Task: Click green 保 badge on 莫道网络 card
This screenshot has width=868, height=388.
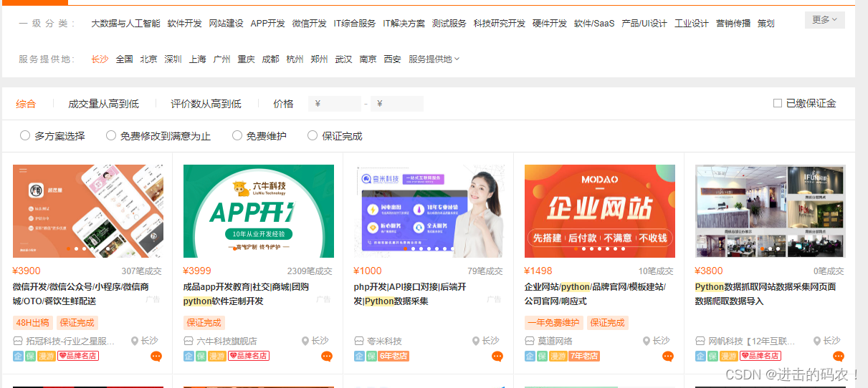Action: pyautogui.click(x=542, y=356)
